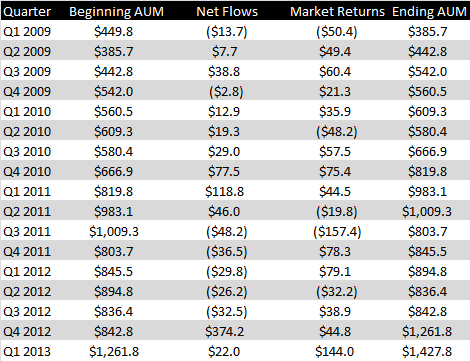
Task: Click the Q1 2013 row label
Action: (27, 352)
